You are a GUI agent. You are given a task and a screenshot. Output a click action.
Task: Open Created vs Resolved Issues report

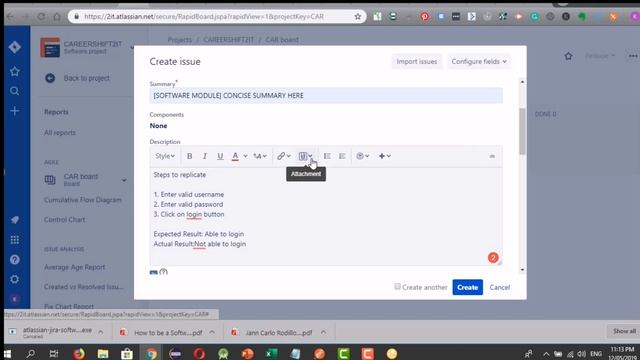coord(84,287)
